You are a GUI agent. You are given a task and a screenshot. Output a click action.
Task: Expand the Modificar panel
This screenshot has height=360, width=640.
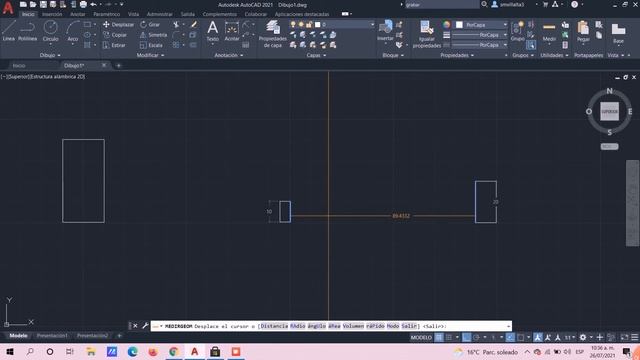(150, 55)
